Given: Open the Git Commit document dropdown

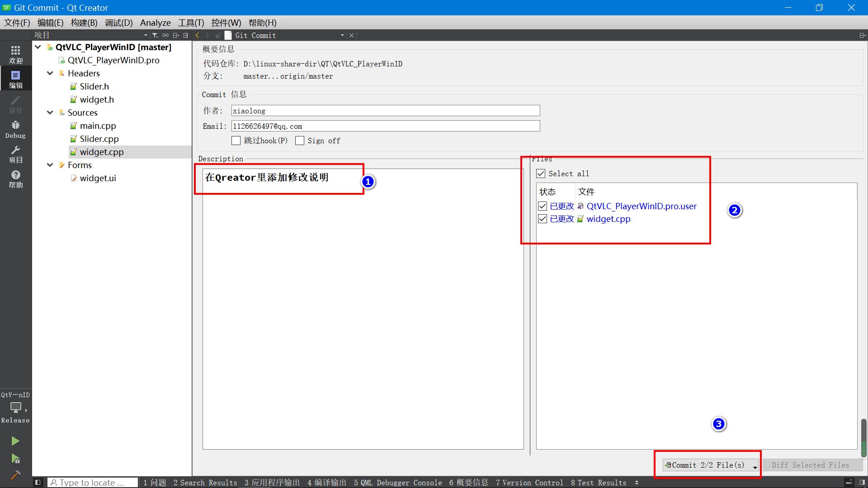Looking at the screenshot, I should click(x=342, y=35).
